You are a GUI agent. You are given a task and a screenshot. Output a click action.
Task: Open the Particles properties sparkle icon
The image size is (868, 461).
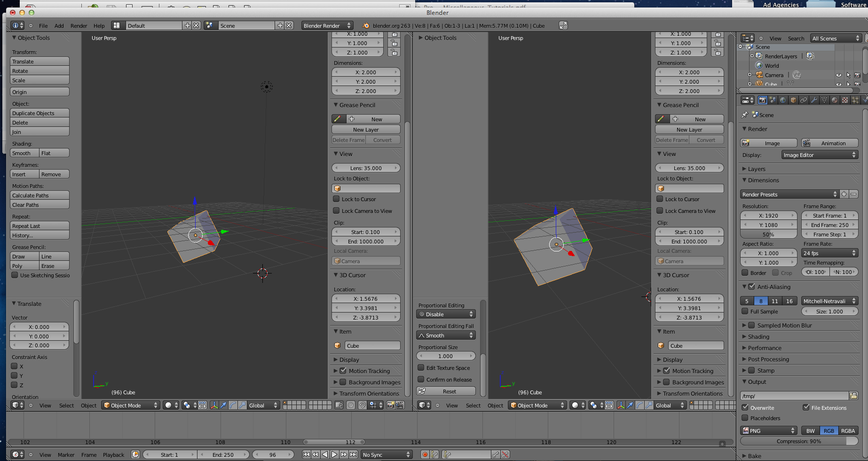point(855,100)
